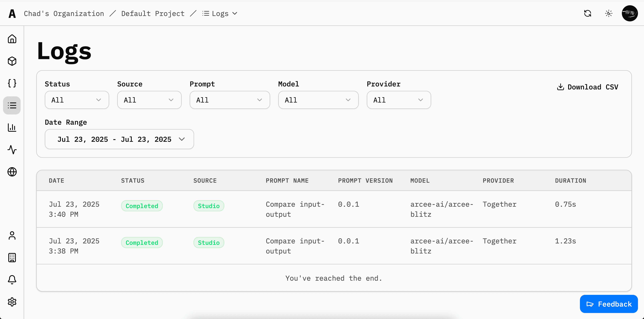Open the Analytics bar-chart panel
644x319 pixels.
pyautogui.click(x=12, y=128)
